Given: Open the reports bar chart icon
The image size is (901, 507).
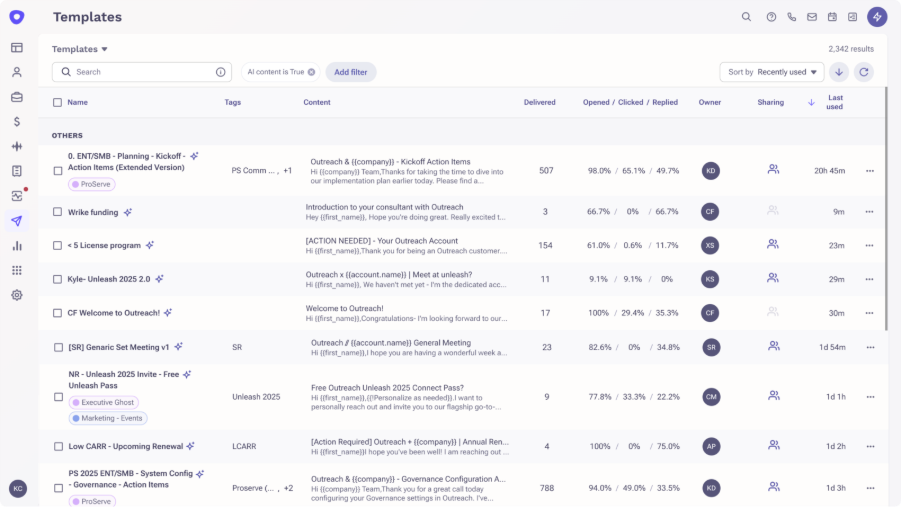Looking at the screenshot, I should point(17,245).
